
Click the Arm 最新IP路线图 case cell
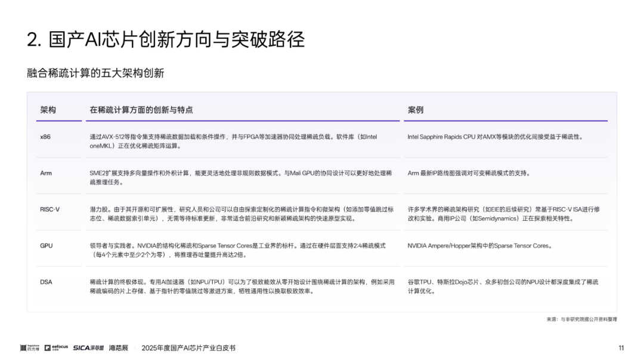[x=469, y=173]
